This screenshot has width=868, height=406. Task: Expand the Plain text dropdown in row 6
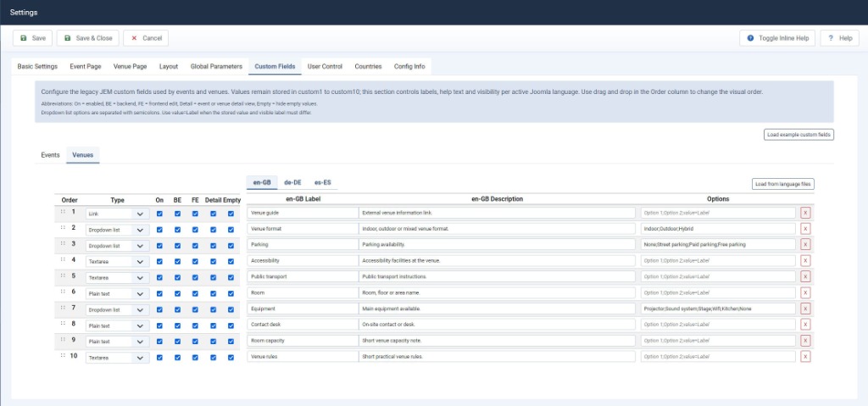pyautogui.click(x=117, y=293)
